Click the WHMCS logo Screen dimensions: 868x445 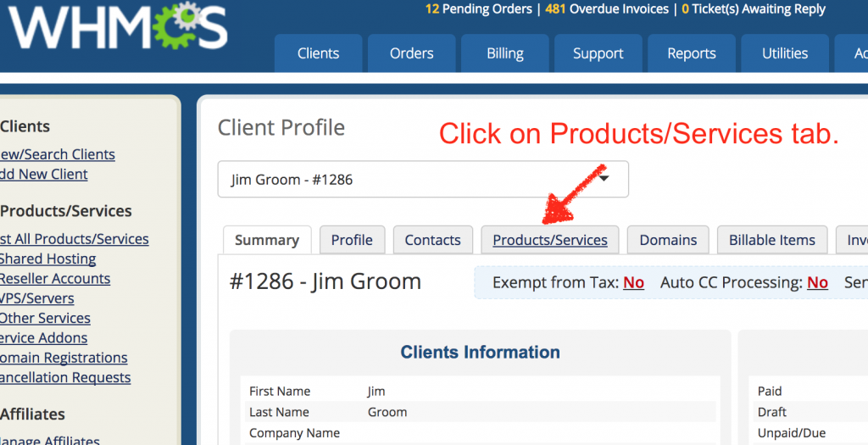pyautogui.click(x=117, y=25)
